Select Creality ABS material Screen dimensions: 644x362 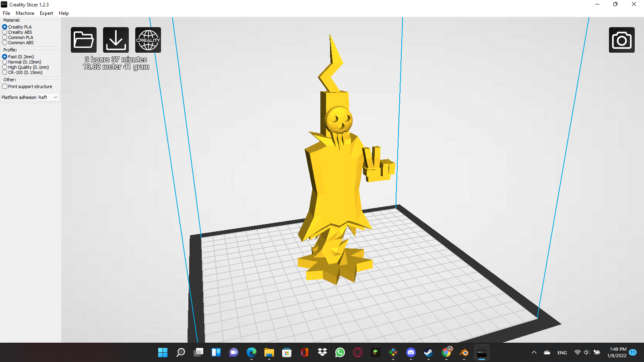point(17,32)
